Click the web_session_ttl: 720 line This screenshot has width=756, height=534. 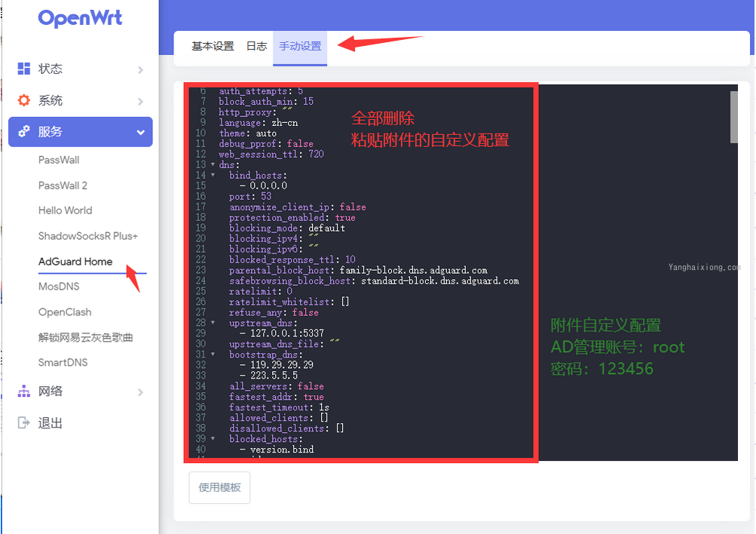pos(271,155)
